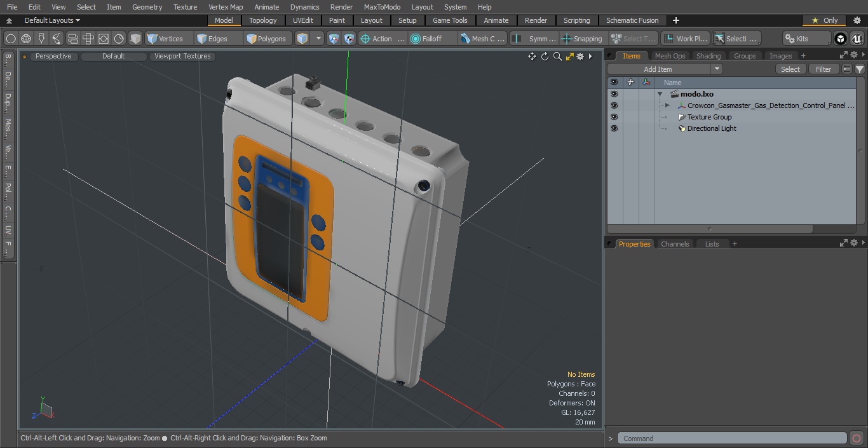This screenshot has width=868, height=448.
Task: Open the Selection sets button
Action: 736,39
